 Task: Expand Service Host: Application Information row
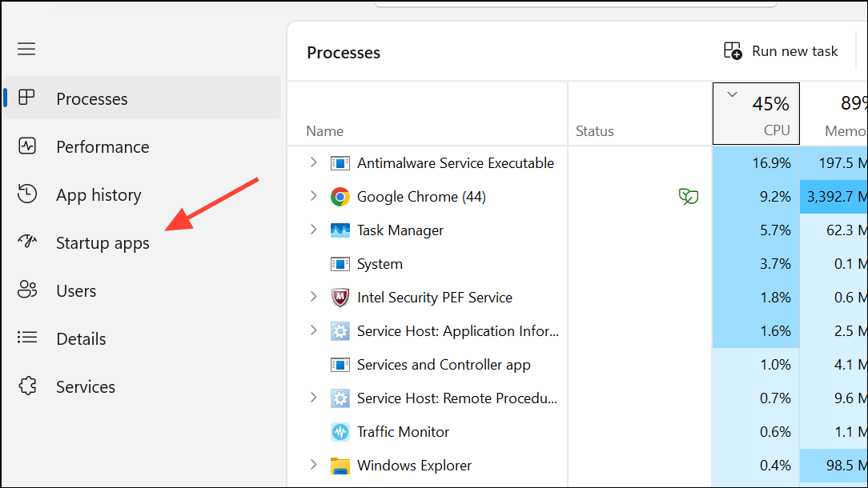pyautogui.click(x=313, y=330)
